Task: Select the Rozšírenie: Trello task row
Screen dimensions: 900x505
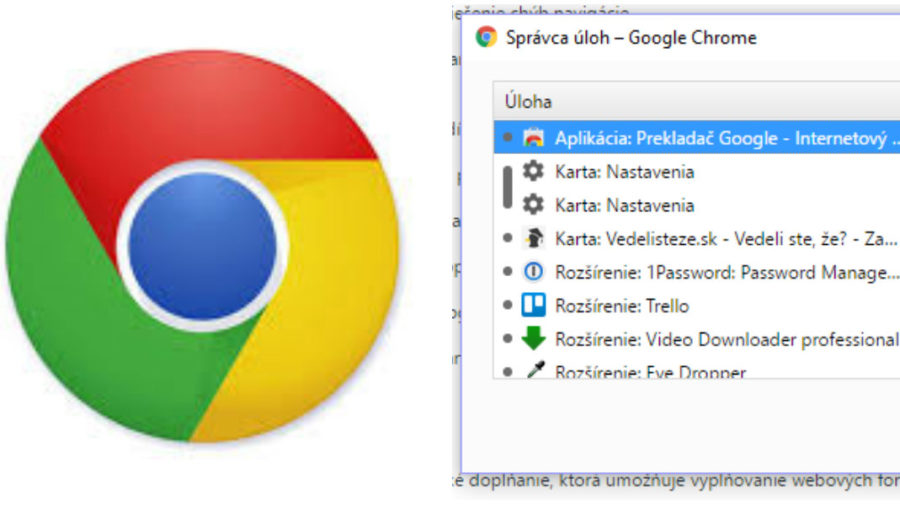Action: 621,305
